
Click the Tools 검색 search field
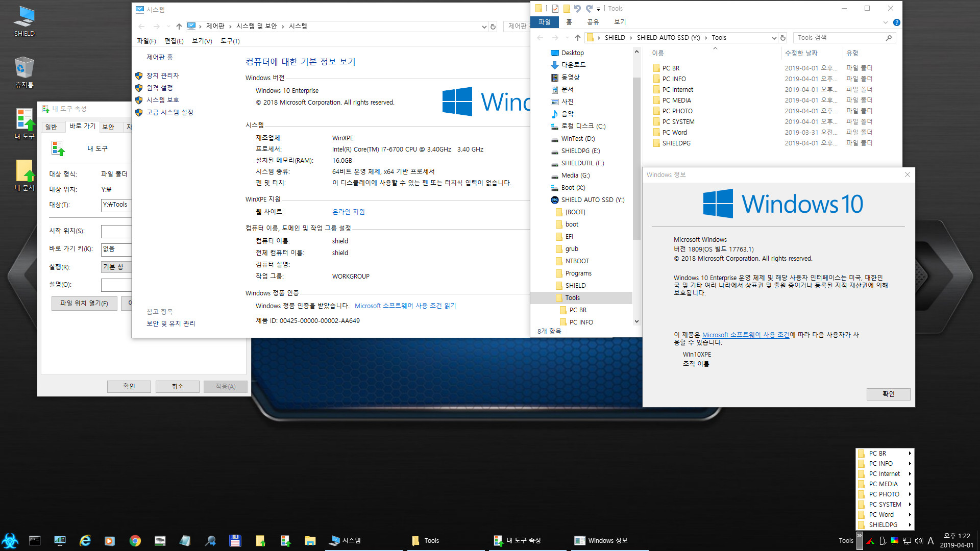(844, 38)
